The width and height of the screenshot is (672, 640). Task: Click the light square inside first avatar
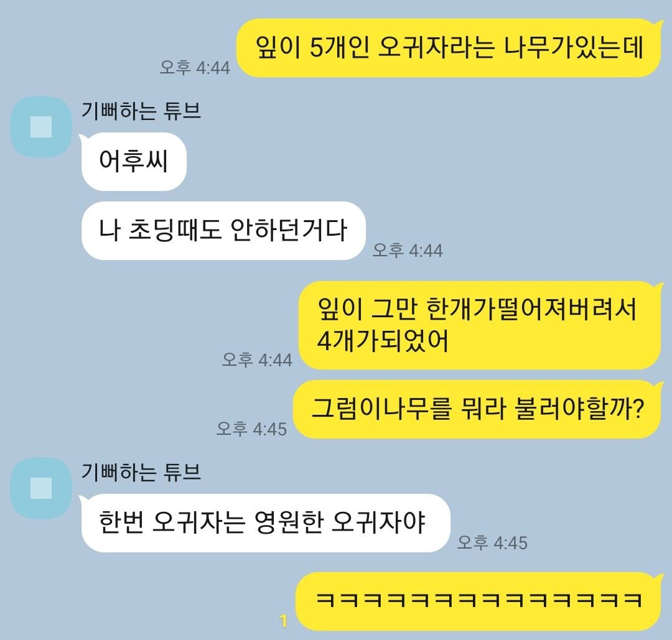pyautogui.click(x=41, y=127)
